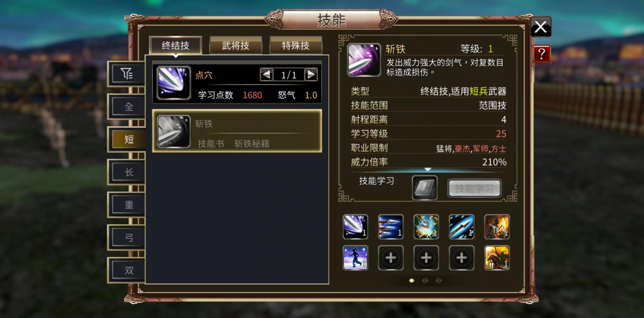
Task: Select the blue spear skill slot icon
Action: (461, 227)
